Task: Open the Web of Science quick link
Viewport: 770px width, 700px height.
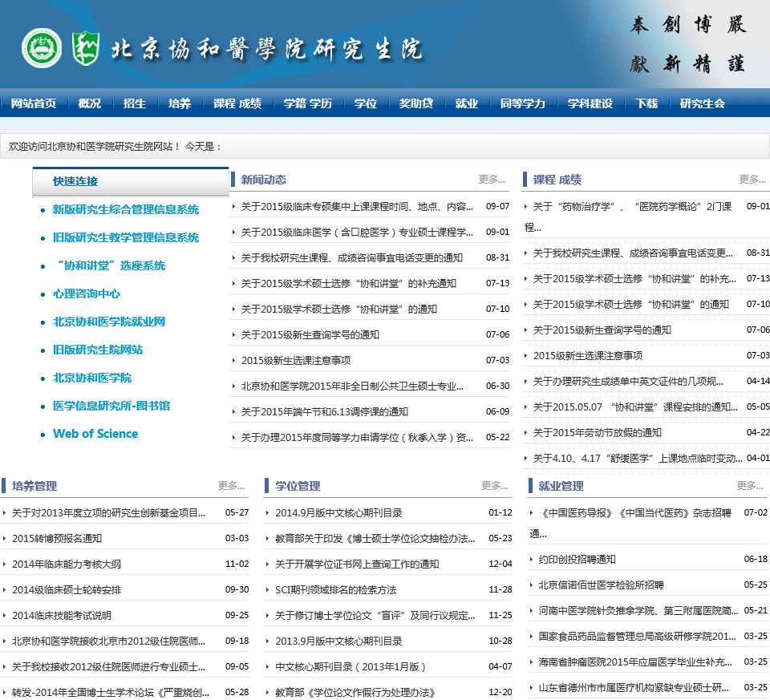Action: click(95, 434)
